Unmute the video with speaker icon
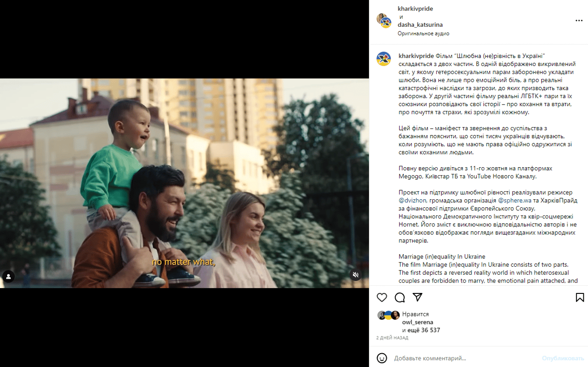This screenshot has height=367, width=588. pyautogui.click(x=355, y=275)
